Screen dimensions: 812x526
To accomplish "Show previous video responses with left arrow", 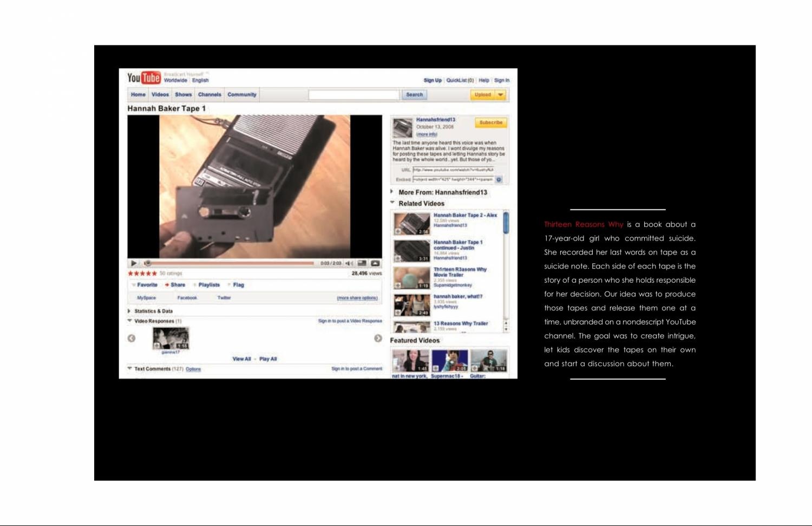I will pyautogui.click(x=132, y=339).
